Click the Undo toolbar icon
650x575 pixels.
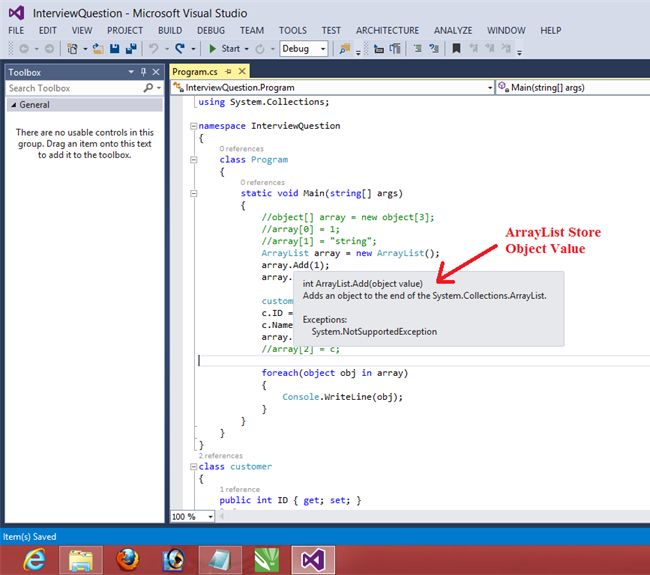click(x=155, y=48)
